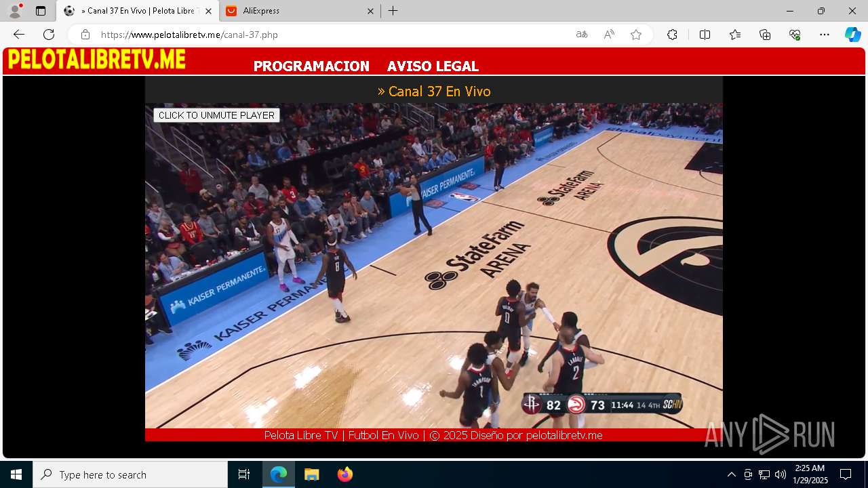The image size is (868, 488).
Task: Open the PROGRAMACION menu item
Action: click(x=311, y=66)
